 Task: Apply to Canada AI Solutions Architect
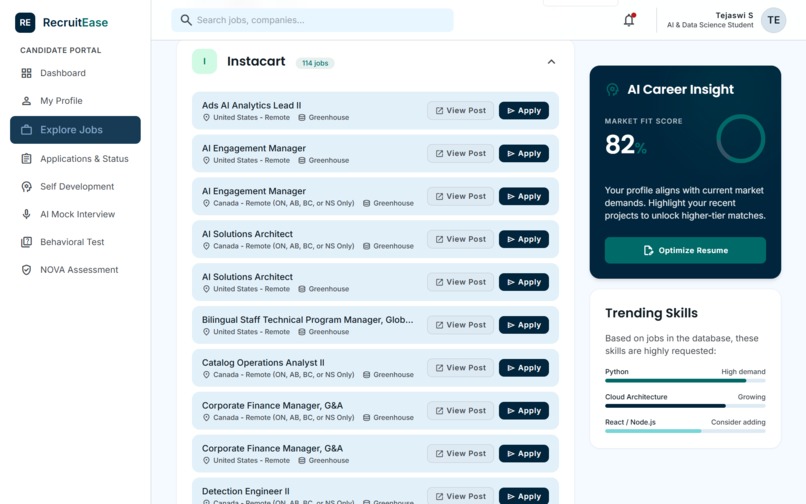tap(524, 239)
